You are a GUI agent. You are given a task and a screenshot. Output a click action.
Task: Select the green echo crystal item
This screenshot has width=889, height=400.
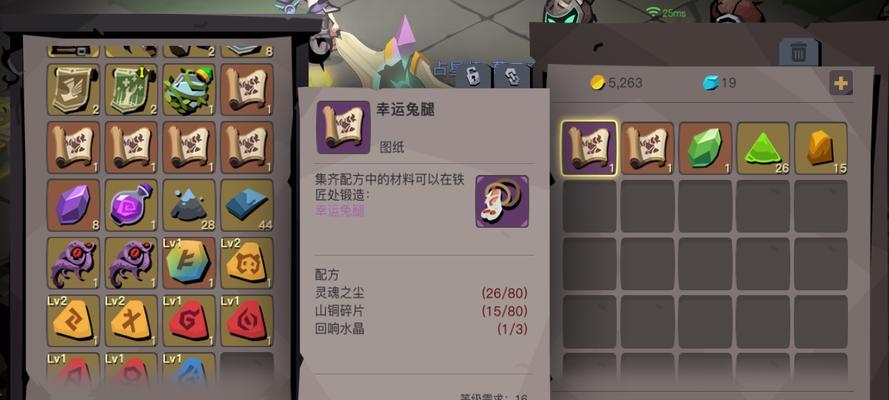click(705, 148)
